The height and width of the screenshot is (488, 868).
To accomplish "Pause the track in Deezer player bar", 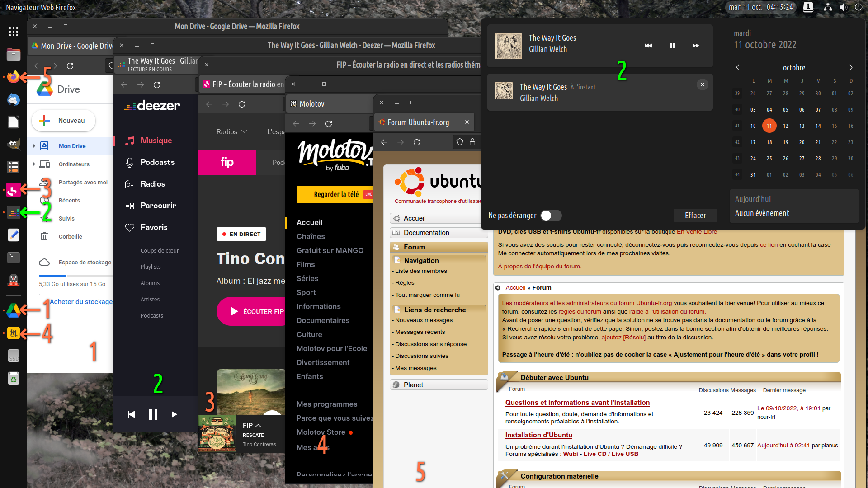I will (153, 414).
